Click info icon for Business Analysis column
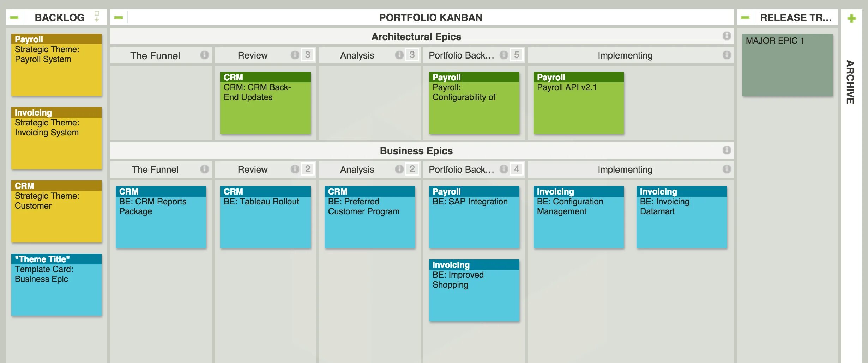Image resolution: width=868 pixels, height=363 pixels. pos(399,169)
